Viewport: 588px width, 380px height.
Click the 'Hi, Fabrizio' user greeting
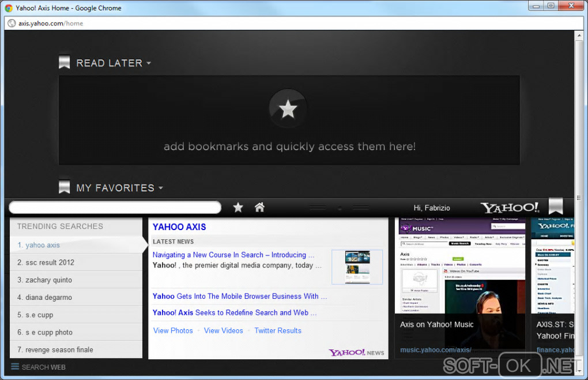(432, 208)
